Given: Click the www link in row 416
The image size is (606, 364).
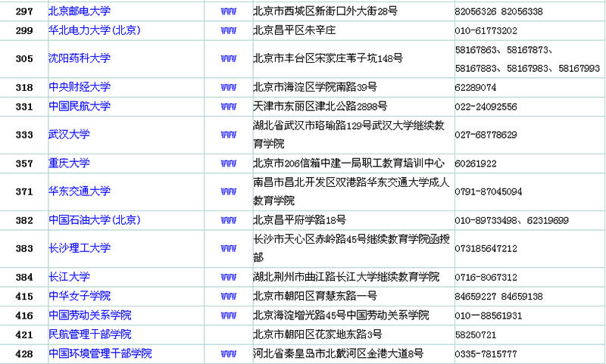Looking at the screenshot, I should [229, 316].
